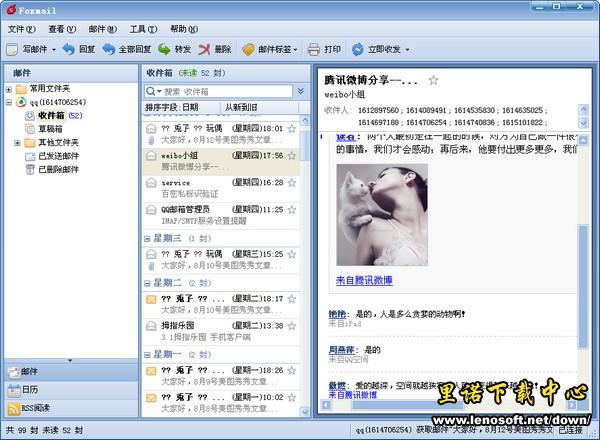Click the 立即收发 send/receive icon
600x440 pixels.
(358, 49)
